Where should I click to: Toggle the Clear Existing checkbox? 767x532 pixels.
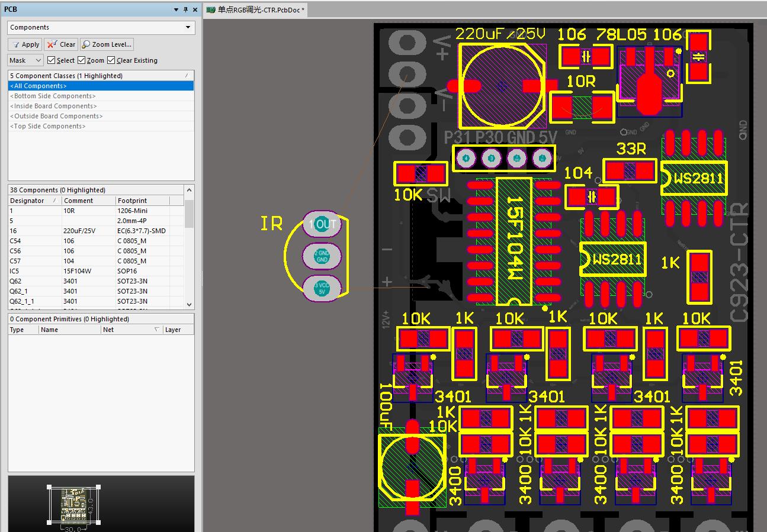click(111, 60)
